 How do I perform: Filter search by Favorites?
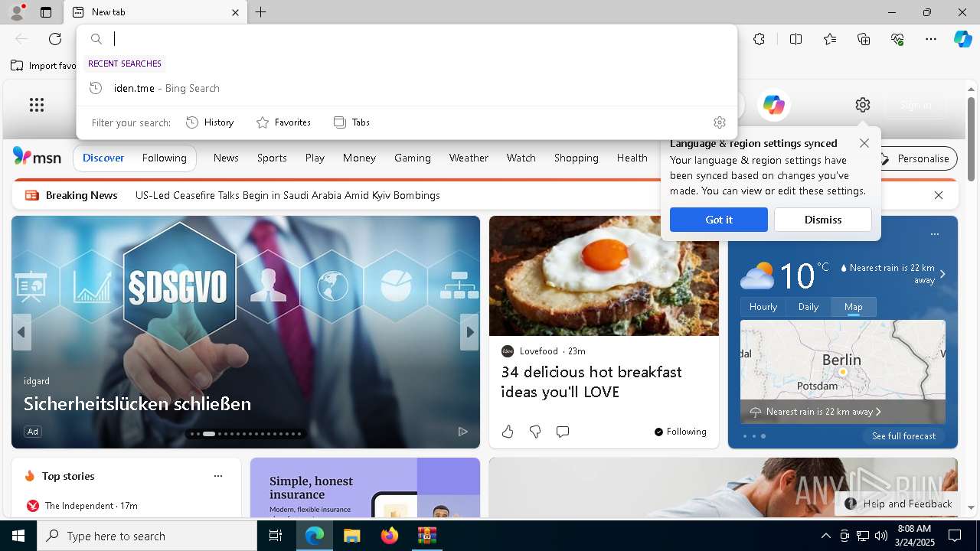[x=284, y=122]
